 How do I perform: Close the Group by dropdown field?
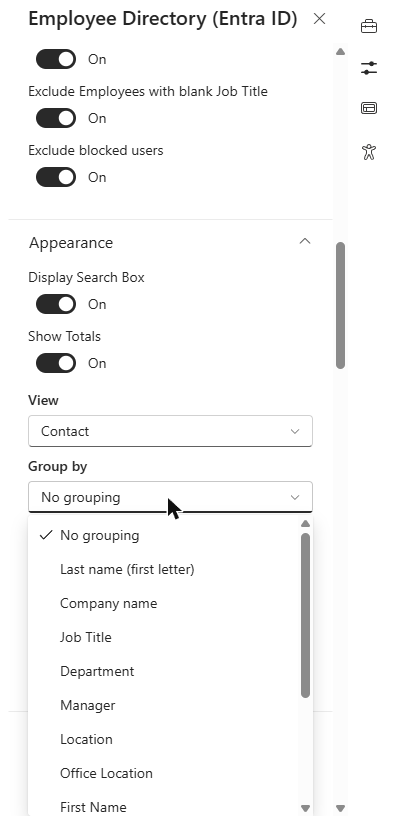click(170, 497)
